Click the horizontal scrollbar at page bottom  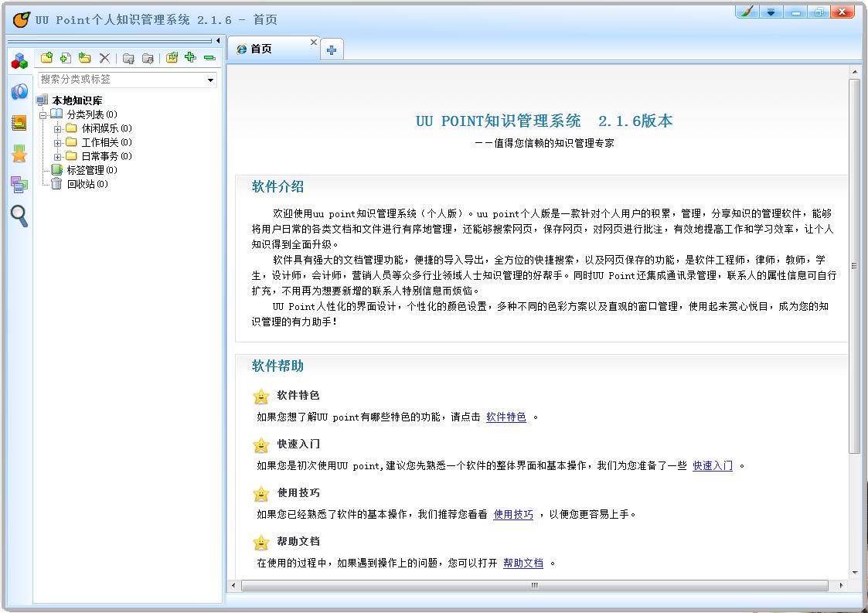[533, 586]
